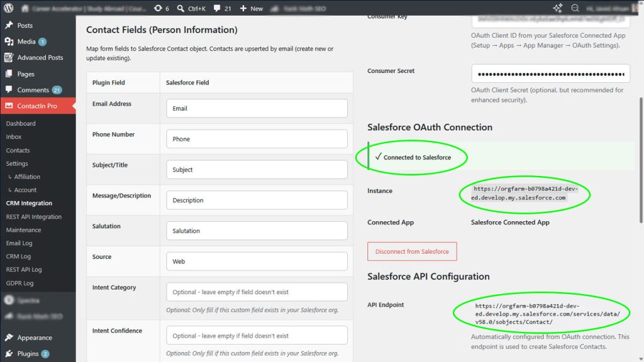Open Account settings
The width and height of the screenshot is (644, 362).
[x=25, y=190]
